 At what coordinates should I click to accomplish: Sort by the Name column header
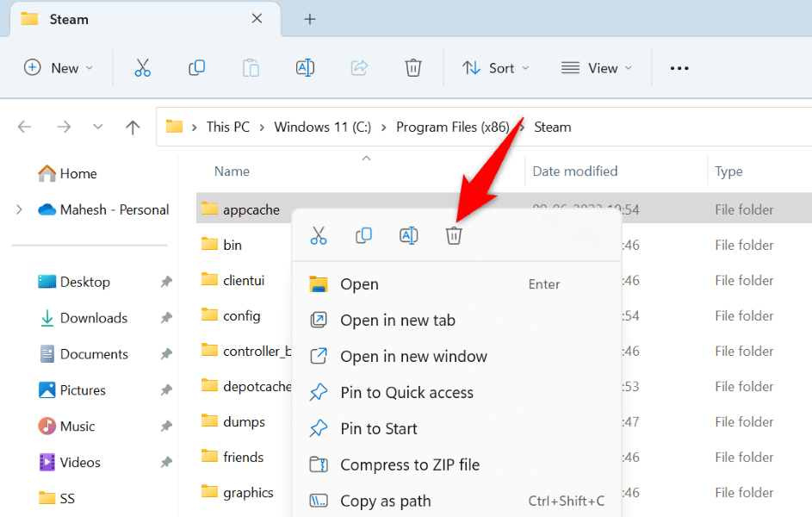[232, 171]
